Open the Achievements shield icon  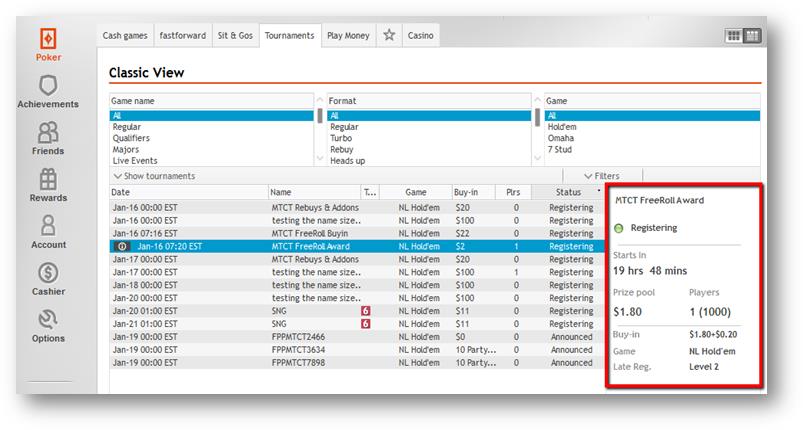(48, 85)
